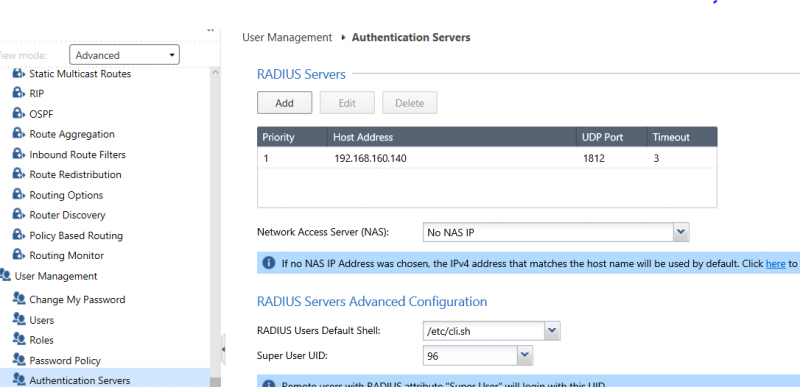Click the Route Aggregation icon
The image size is (800, 387).
19,134
